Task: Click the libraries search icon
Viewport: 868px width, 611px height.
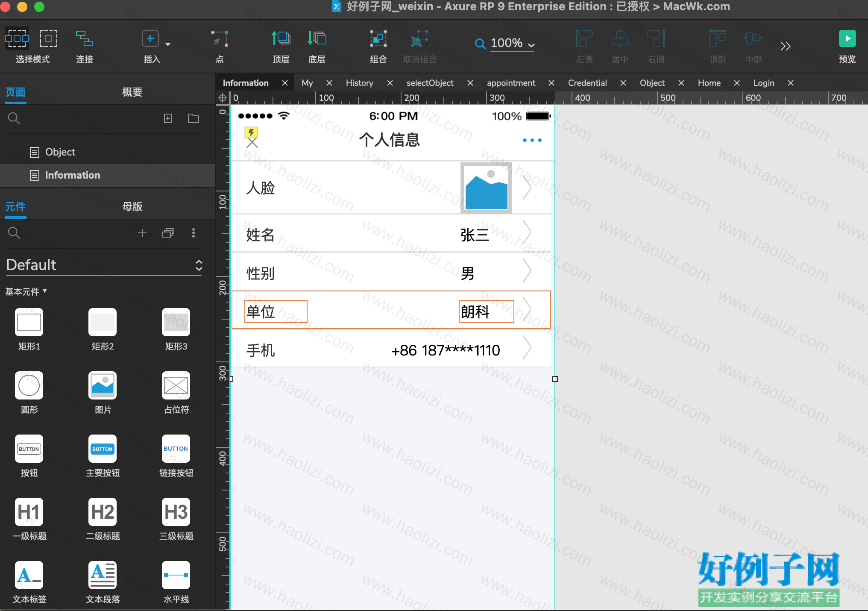Action: [x=14, y=232]
